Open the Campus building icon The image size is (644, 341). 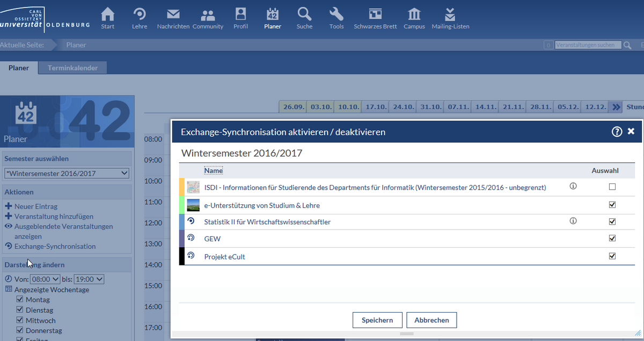[x=414, y=14]
